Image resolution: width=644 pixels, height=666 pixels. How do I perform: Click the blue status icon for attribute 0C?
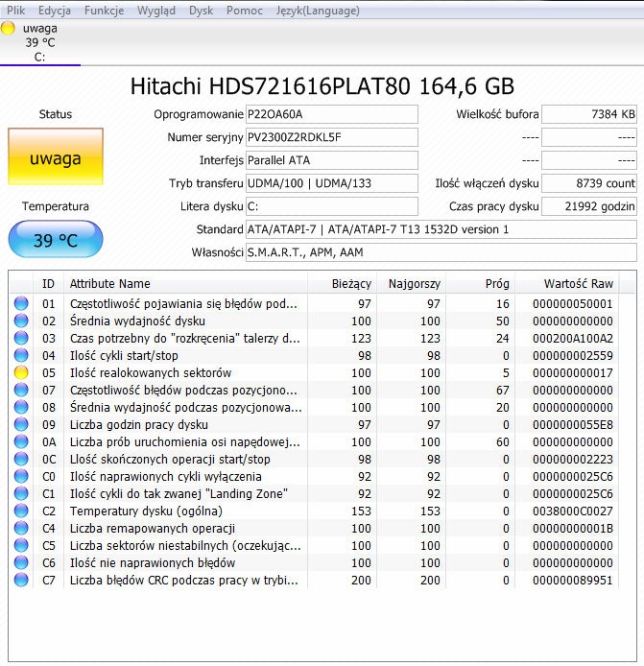click(21, 459)
